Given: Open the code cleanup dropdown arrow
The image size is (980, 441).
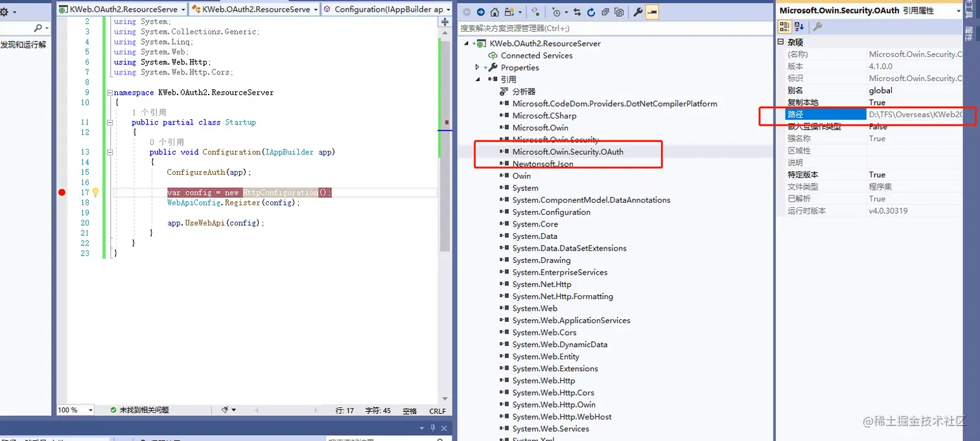Looking at the screenshot, I should click(x=234, y=410).
